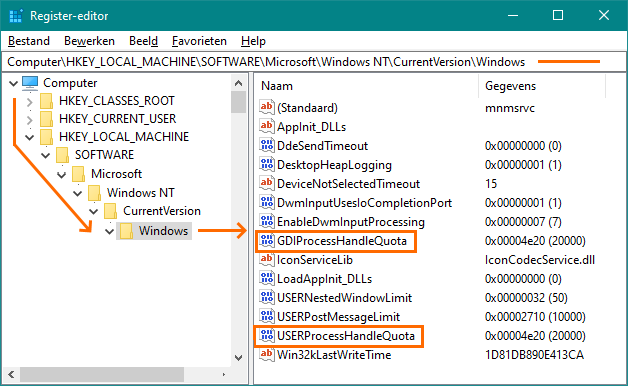Click the AppInit_DLLs string icon
This screenshot has width=628, height=386.
coord(267,126)
